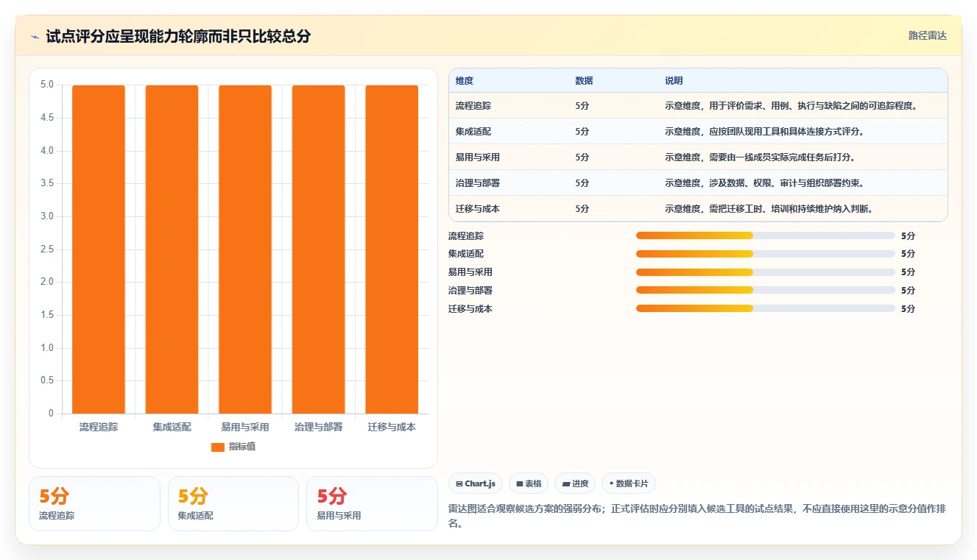Image resolution: width=977 pixels, height=560 pixels.
Task: Click the 流程追踪 x-axis label
Action: (99, 427)
